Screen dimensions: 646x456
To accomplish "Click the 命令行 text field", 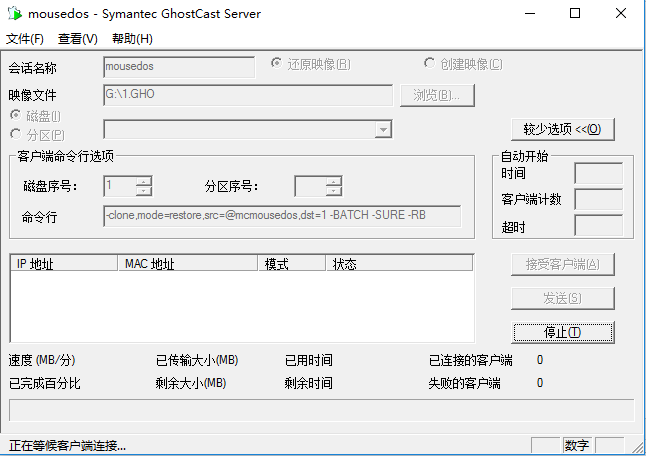I will [282, 216].
